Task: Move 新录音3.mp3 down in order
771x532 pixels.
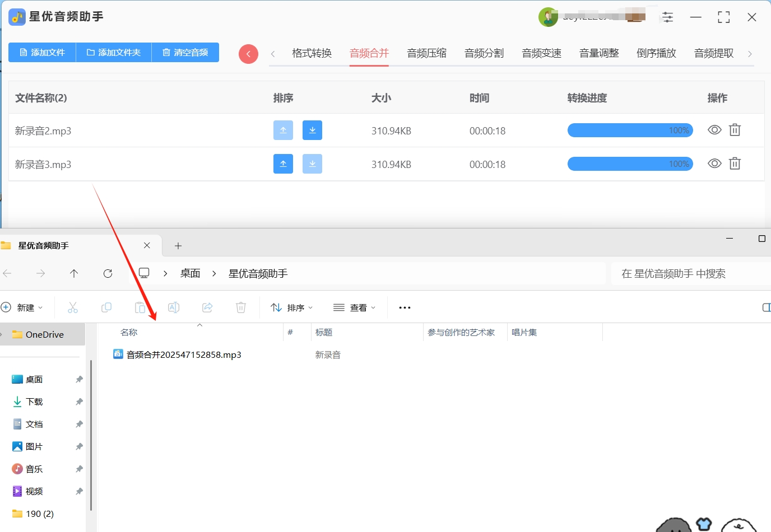Action: [312, 164]
